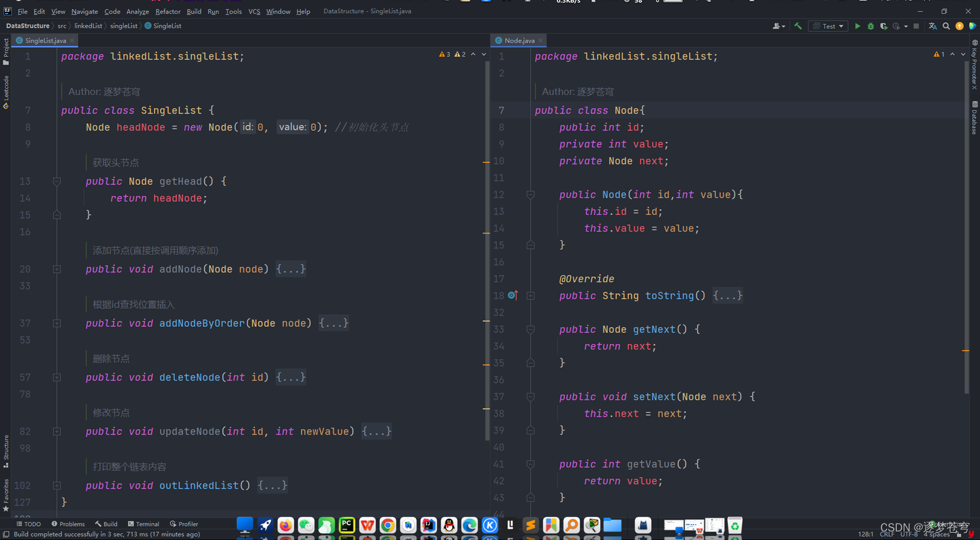Open Search Everywhere magnifier icon
This screenshot has height=540, width=980.
pos(946,26)
